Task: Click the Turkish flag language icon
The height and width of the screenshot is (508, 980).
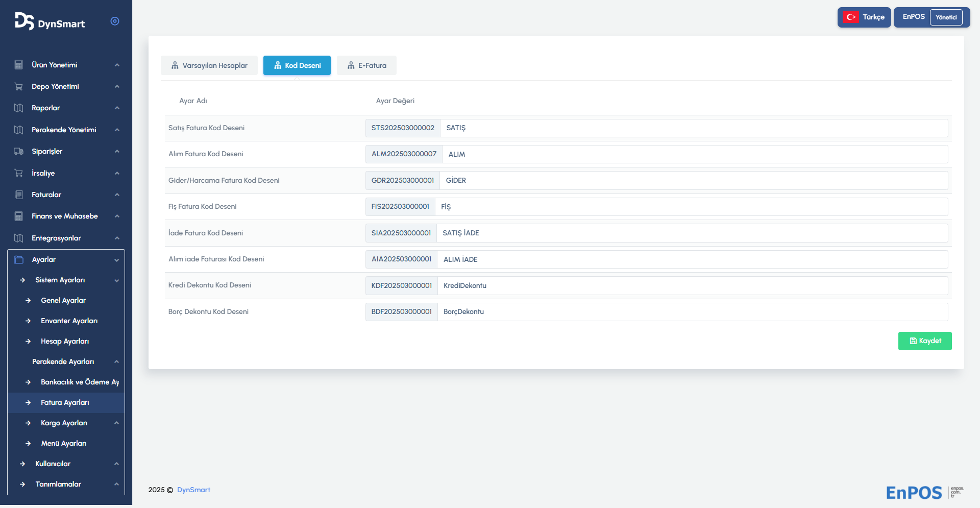Action: click(x=851, y=17)
